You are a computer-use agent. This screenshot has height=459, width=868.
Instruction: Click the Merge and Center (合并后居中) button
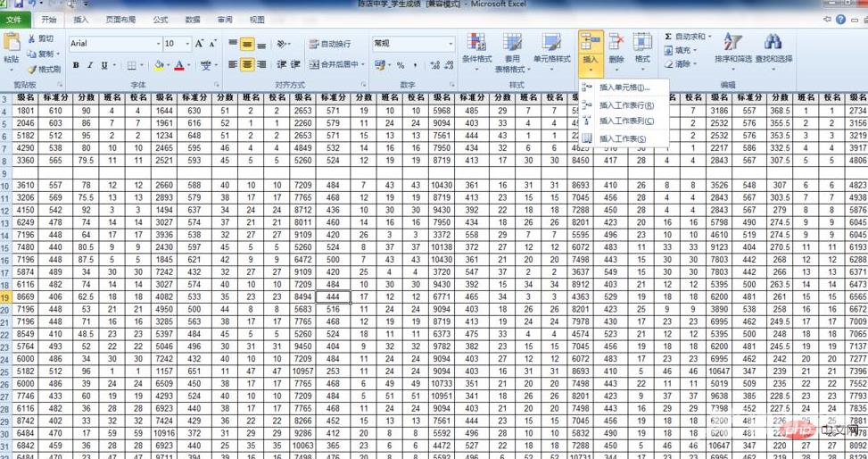click(336, 64)
